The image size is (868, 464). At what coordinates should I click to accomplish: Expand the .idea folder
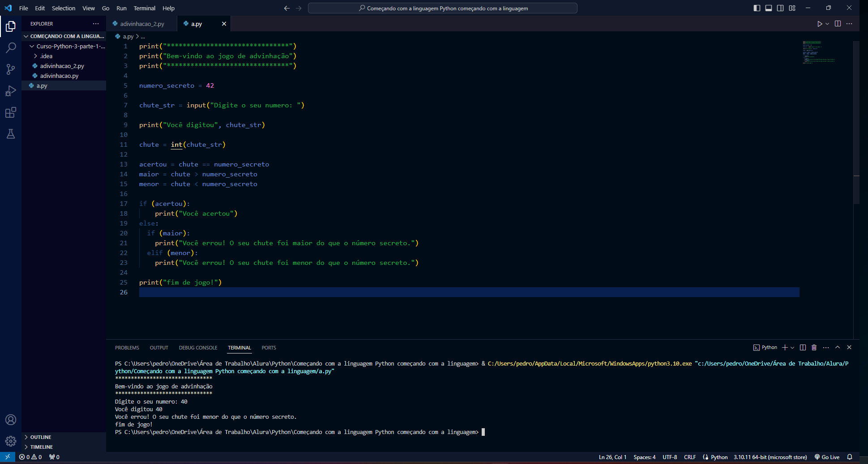tap(64, 56)
